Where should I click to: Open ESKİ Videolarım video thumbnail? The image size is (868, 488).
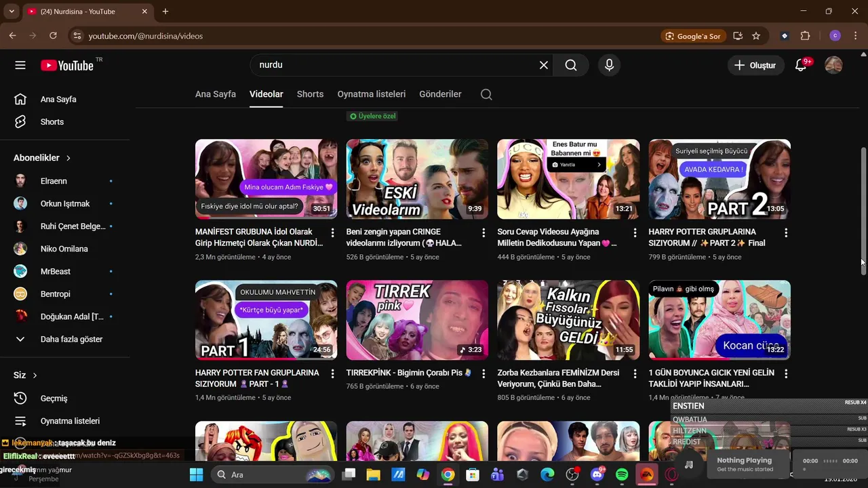[417, 179]
